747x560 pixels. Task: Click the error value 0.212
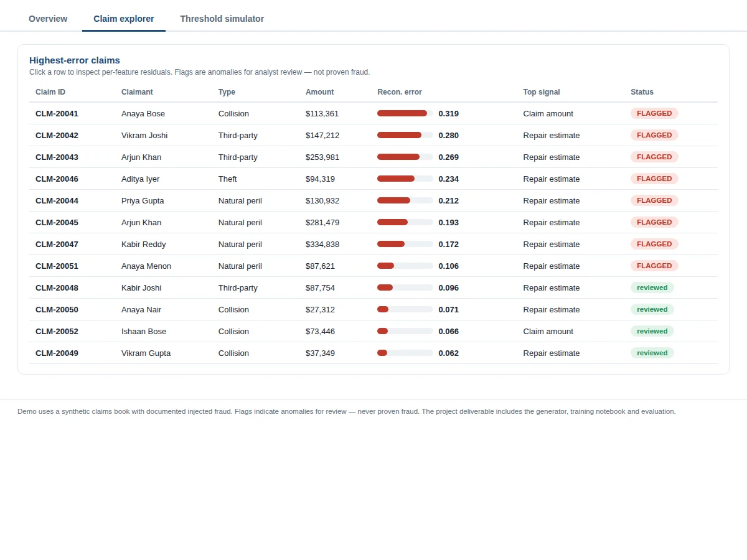(x=449, y=200)
